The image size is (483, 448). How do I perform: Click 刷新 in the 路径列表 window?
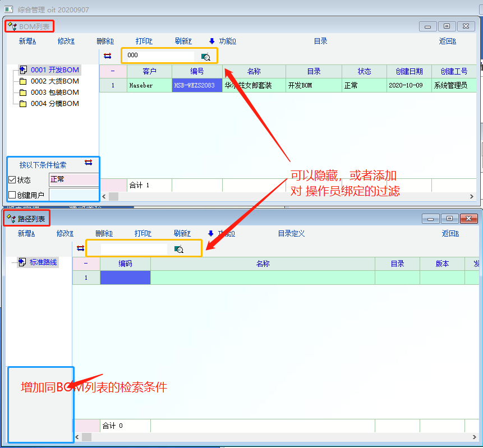(182, 233)
